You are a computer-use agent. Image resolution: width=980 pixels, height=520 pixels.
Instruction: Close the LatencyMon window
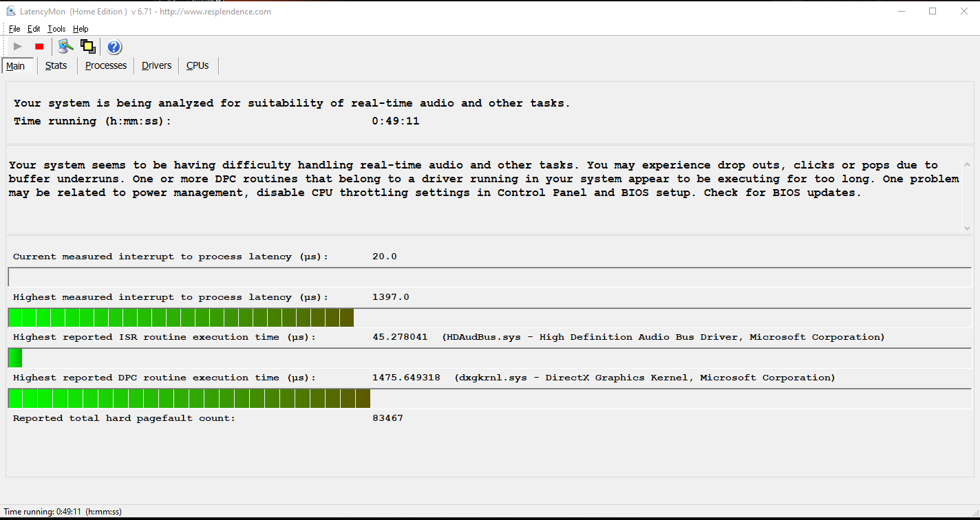pos(963,11)
